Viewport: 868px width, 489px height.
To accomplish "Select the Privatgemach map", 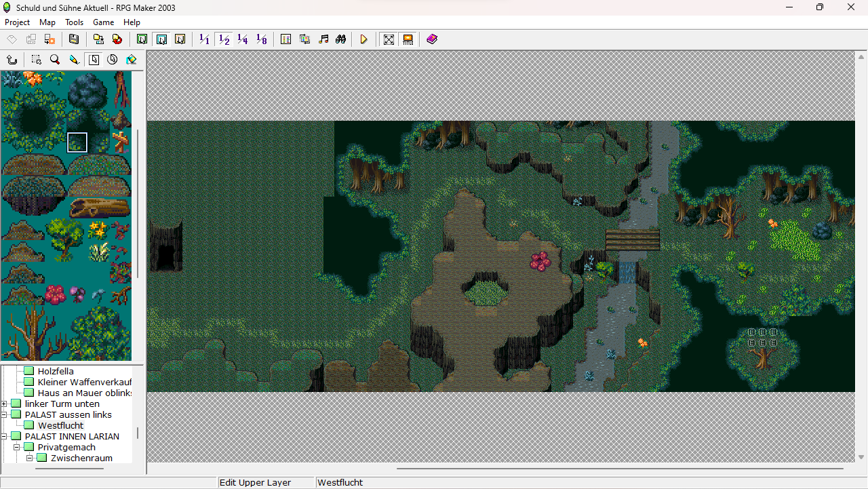I will point(66,447).
